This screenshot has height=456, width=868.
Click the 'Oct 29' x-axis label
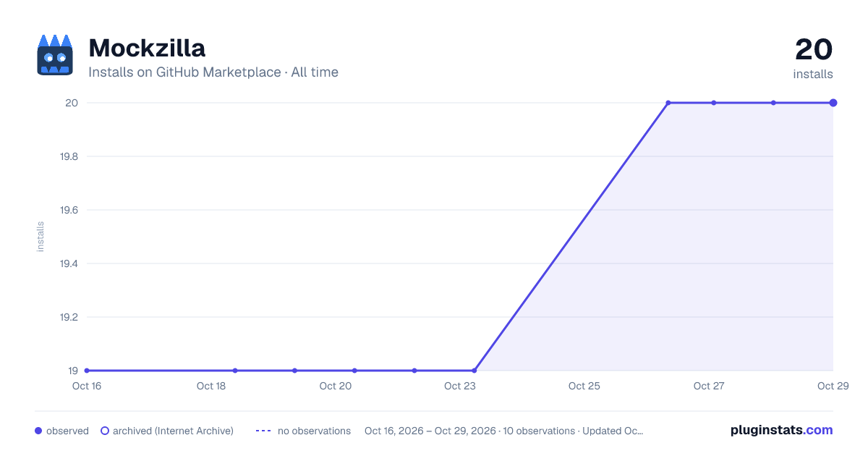click(x=833, y=386)
